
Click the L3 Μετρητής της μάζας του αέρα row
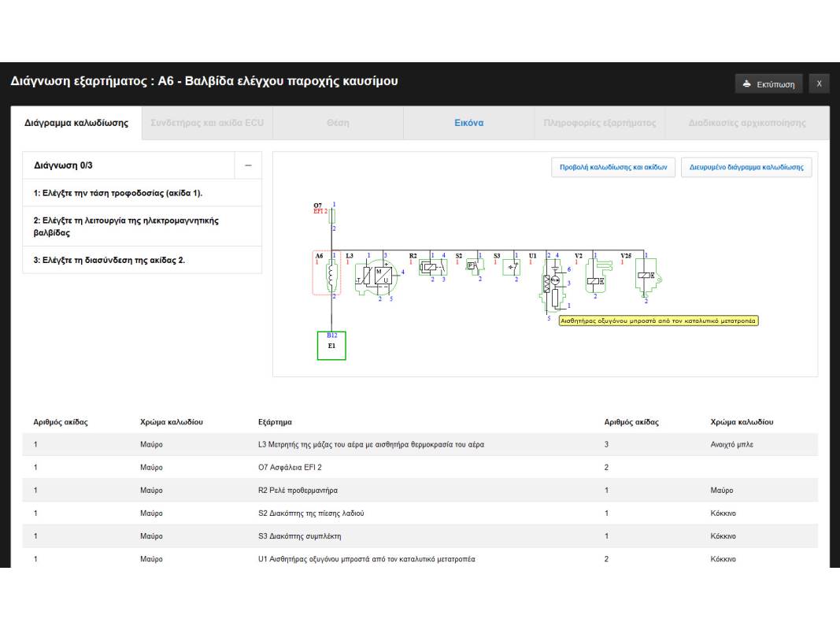coord(420,445)
